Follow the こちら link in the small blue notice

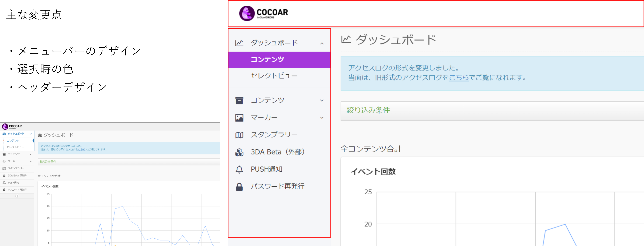82,150
